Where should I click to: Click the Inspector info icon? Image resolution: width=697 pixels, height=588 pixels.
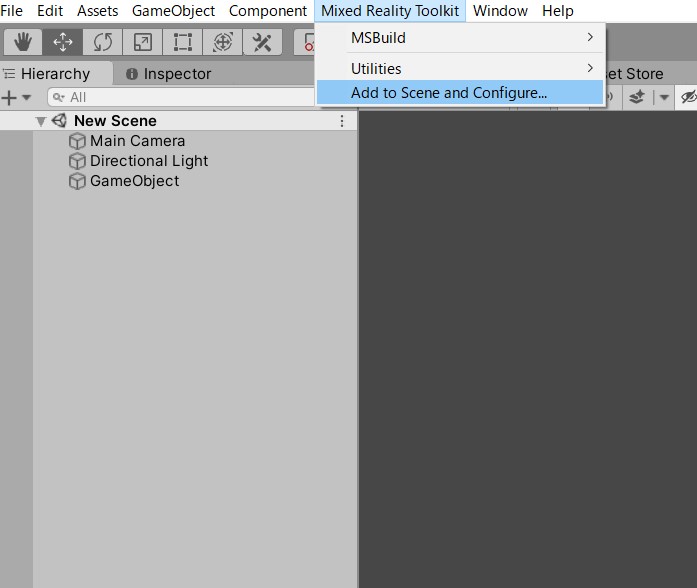tap(132, 74)
